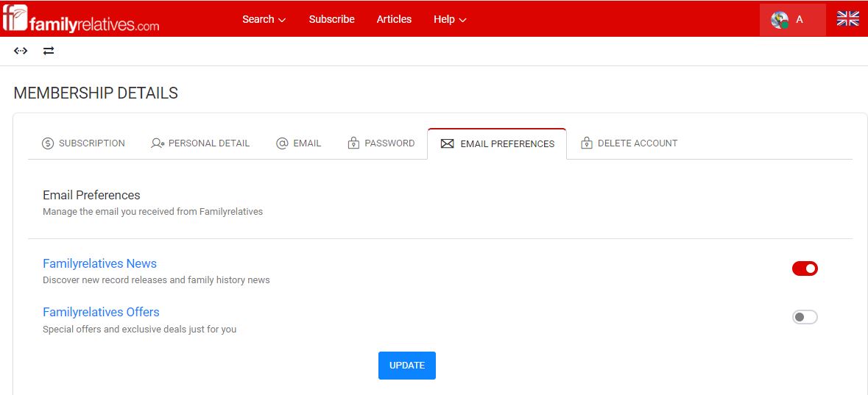868x395 pixels.
Task: Switch to the Personal Detail tab
Action: (200, 143)
